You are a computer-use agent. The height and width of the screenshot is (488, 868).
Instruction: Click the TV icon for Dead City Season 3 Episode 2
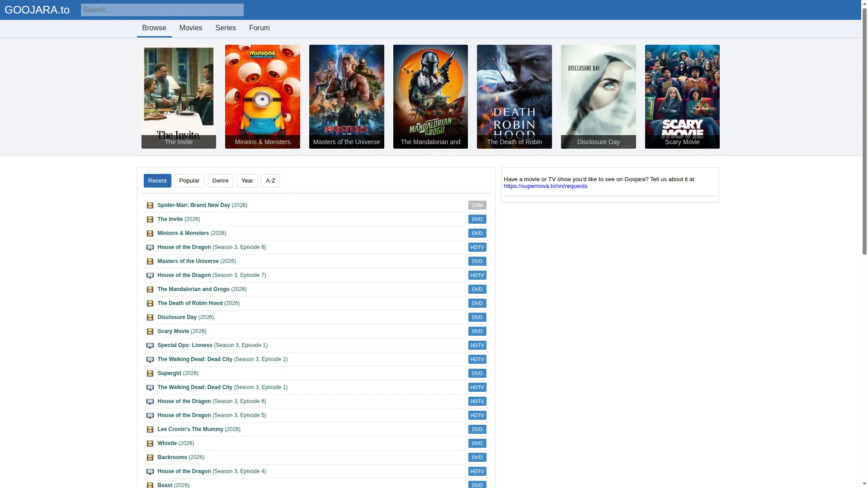(150, 360)
